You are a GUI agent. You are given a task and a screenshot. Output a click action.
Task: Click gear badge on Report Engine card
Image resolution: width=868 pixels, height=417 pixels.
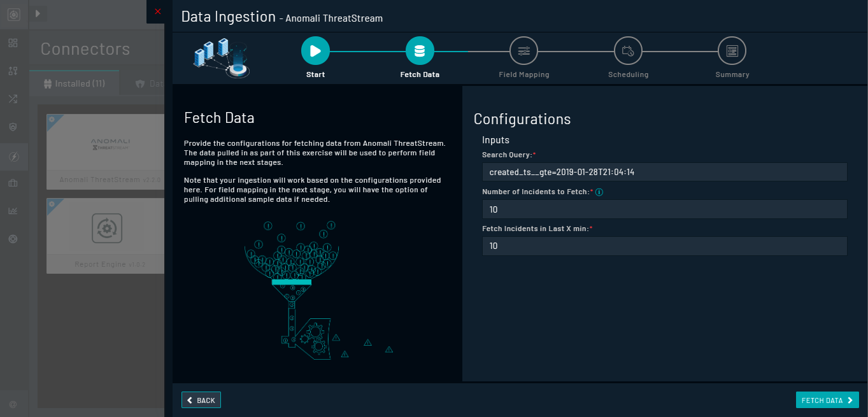point(52,203)
